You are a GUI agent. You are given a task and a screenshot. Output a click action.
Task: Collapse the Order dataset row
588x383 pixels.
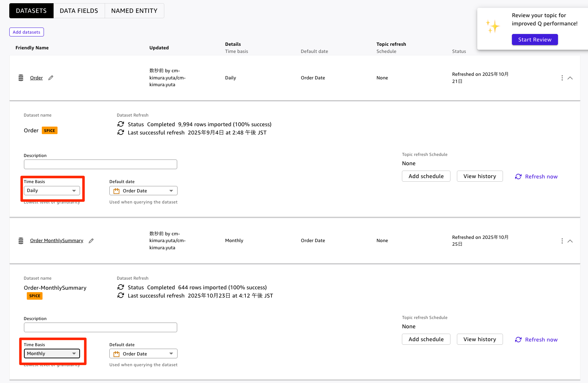(570, 78)
